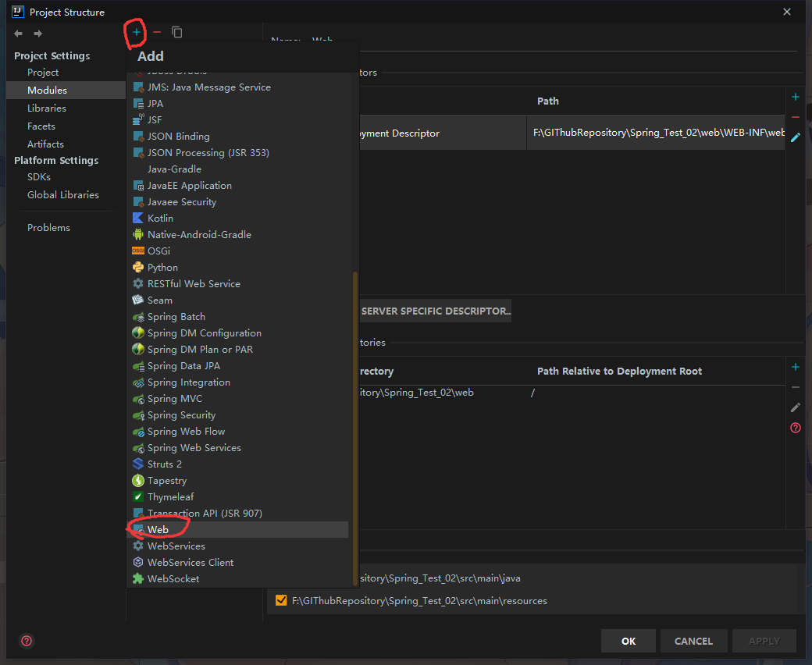
Task: Select Java-Gradle from Add list
Action: 237,169
